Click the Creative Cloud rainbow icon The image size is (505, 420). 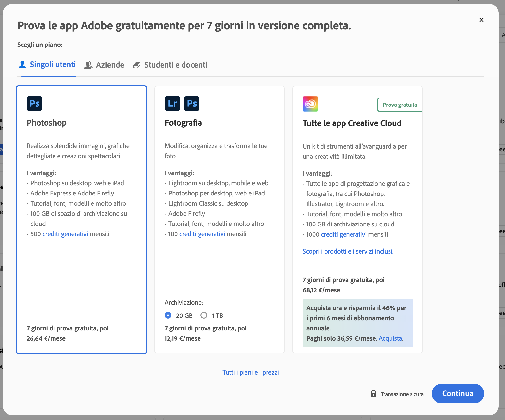pos(310,104)
